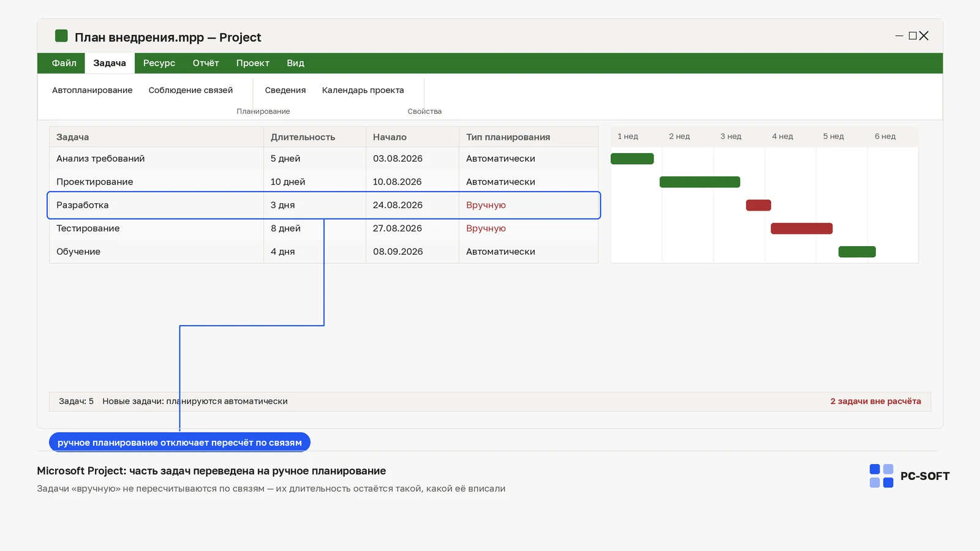Click the green Project app icon

(x=61, y=36)
